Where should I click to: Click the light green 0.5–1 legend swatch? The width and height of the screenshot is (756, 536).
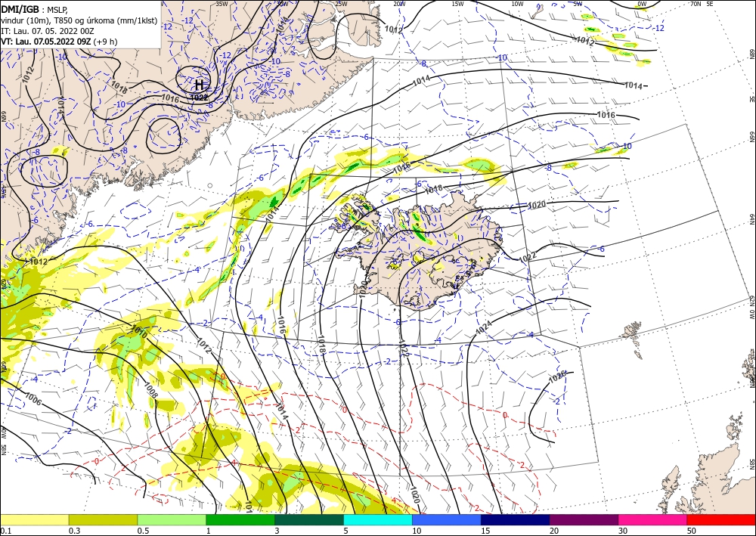tap(172, 519)
